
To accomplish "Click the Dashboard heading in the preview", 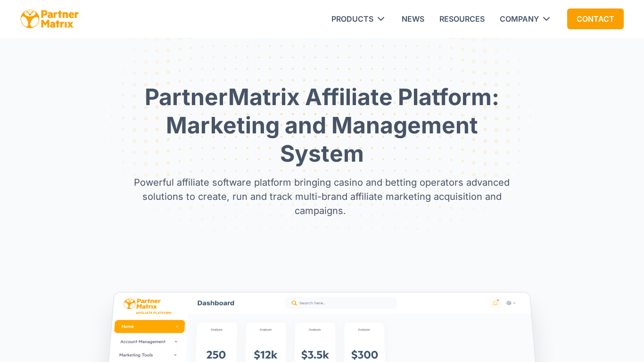I will coord(216,303).
